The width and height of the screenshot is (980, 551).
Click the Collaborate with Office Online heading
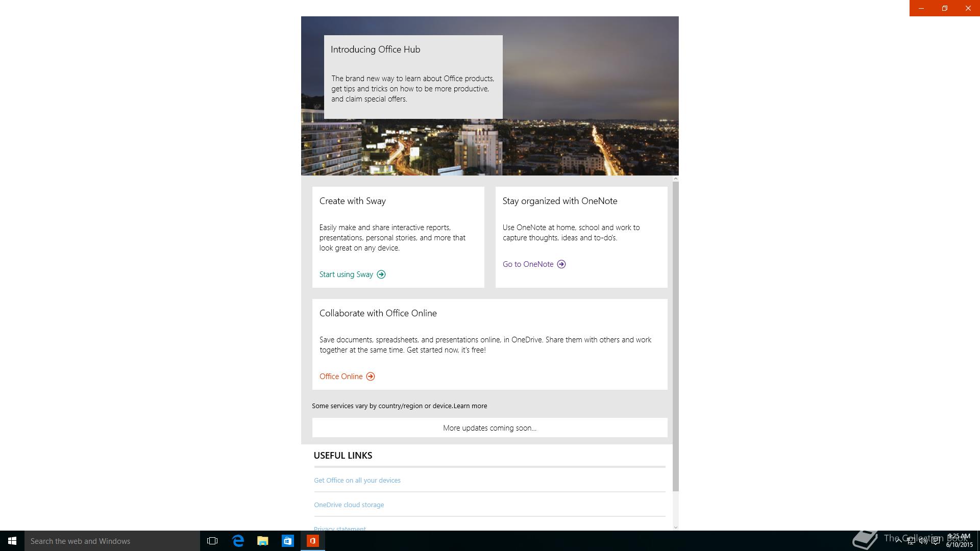[378, 313]
